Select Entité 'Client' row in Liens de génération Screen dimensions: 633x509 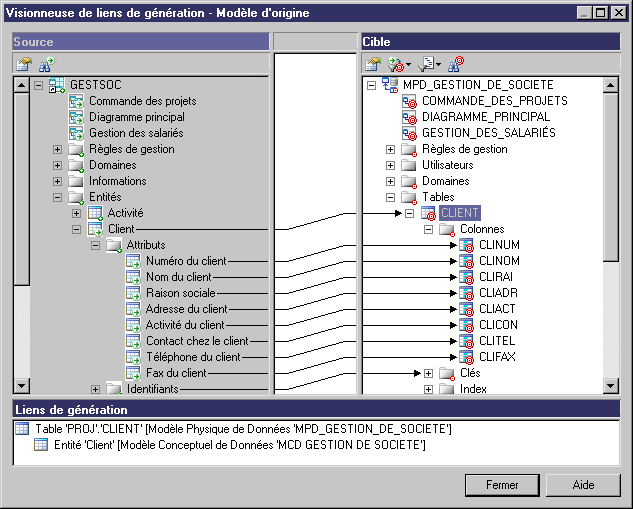coord(240,445)
